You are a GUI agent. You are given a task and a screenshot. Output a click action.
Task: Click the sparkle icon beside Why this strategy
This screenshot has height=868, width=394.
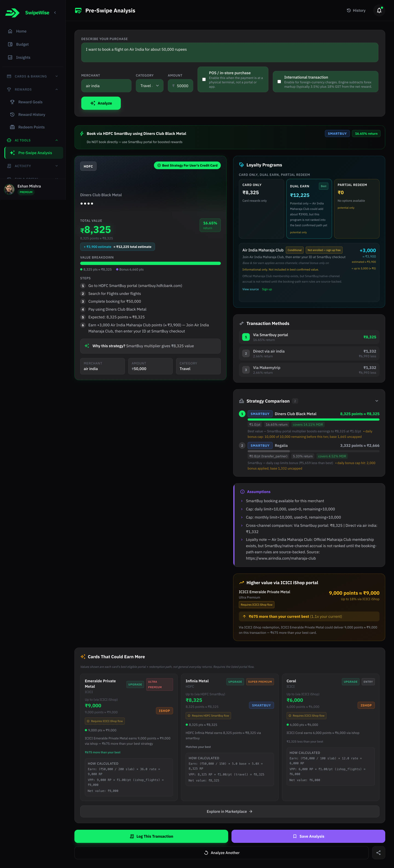[x=87, y=346]
